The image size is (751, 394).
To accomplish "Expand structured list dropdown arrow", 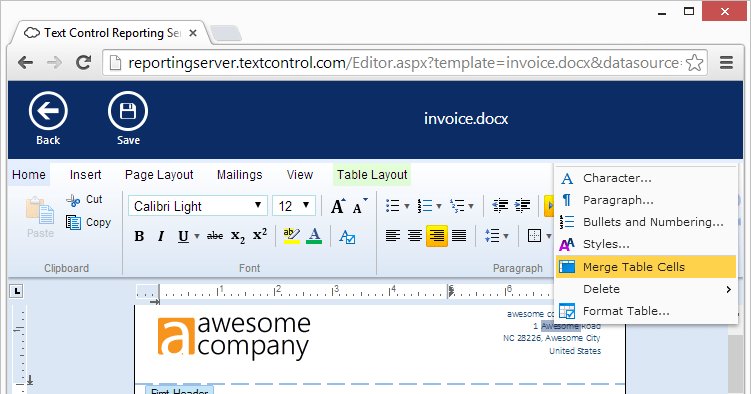I will click(471, 206).
